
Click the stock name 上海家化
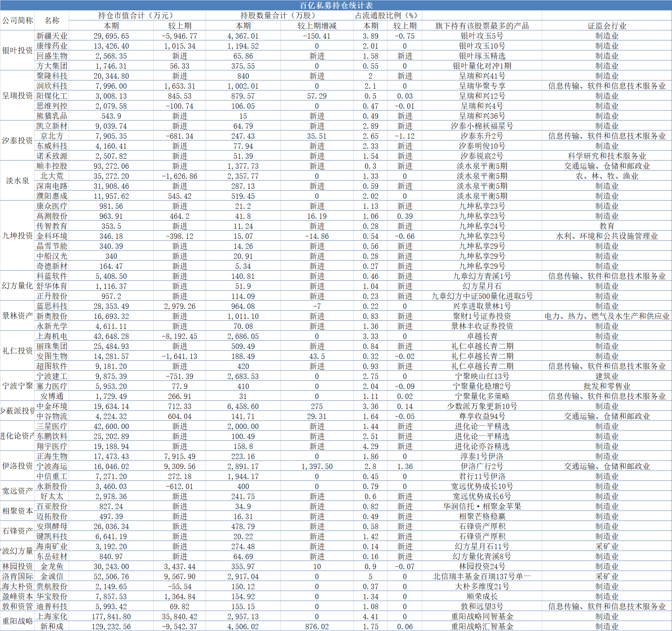[x=52, y=616]
